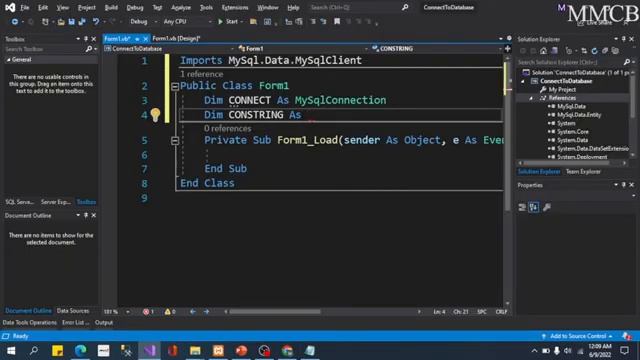Click the Windows Start button
This screenshot has width=640, height=360.
tap(11, 351)
